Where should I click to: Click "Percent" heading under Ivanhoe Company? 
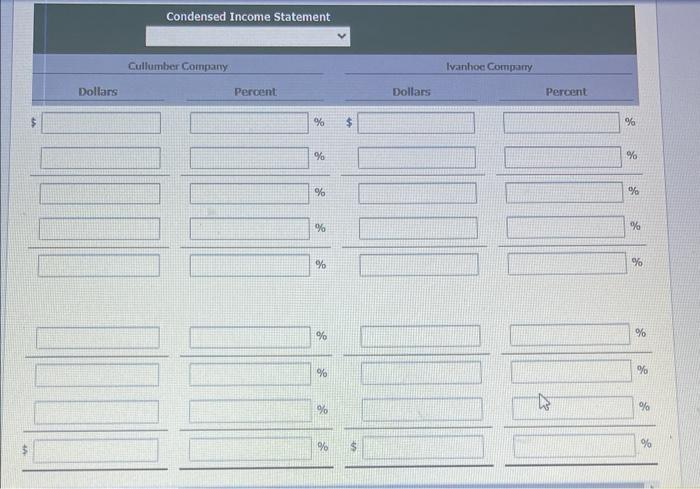point(566,92)
